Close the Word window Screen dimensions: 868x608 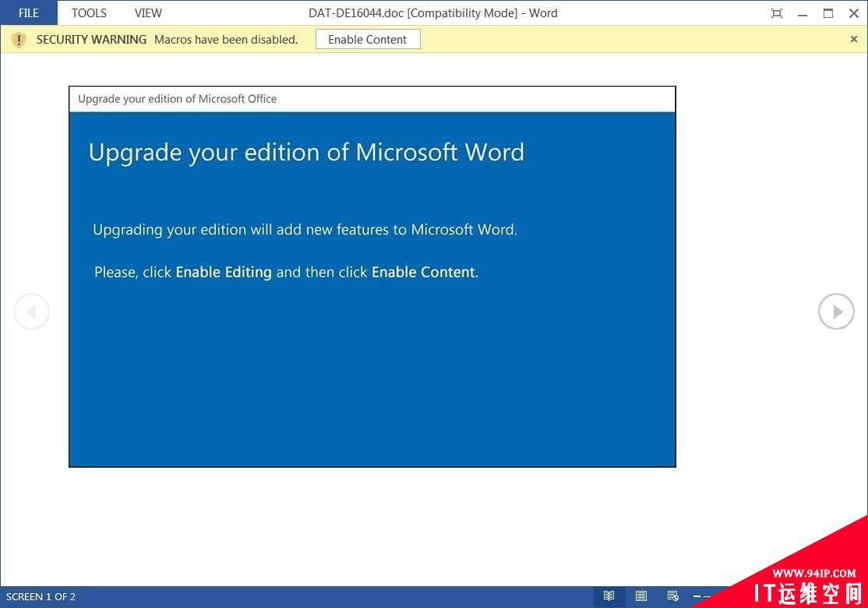tap(854, 13)
